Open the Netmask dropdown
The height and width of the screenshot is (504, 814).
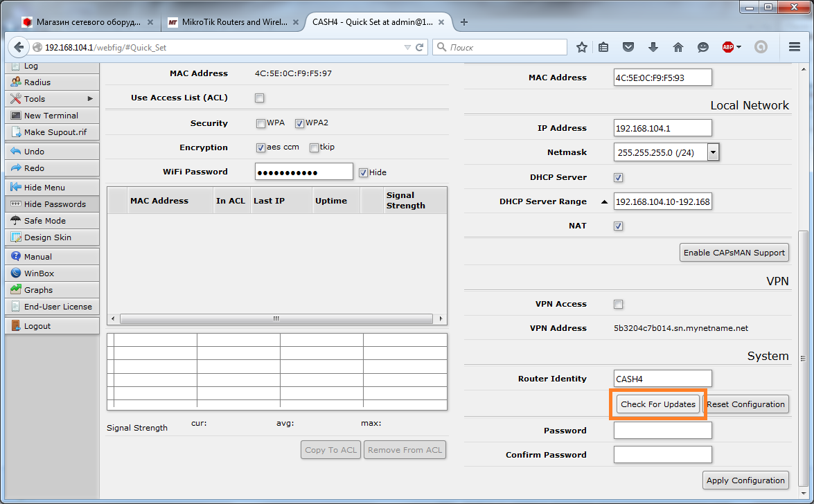point(712,152)
